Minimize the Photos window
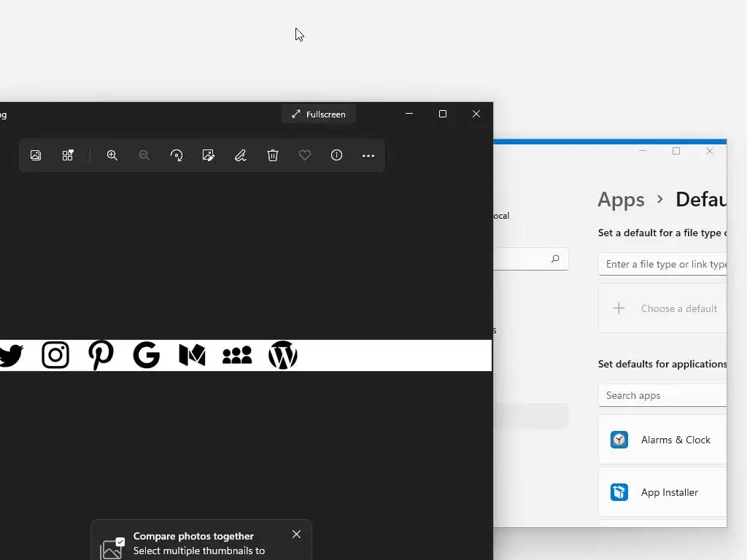The width and height of the screenshot is (747, 560). (x=409, y=114)
